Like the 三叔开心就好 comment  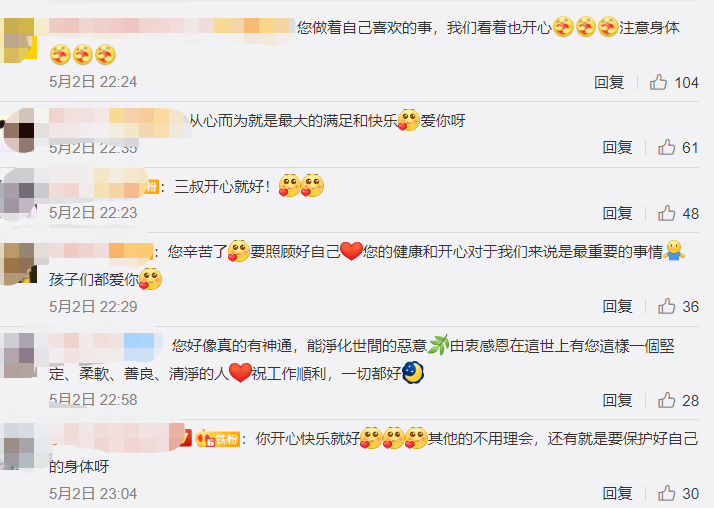point(666,213)
